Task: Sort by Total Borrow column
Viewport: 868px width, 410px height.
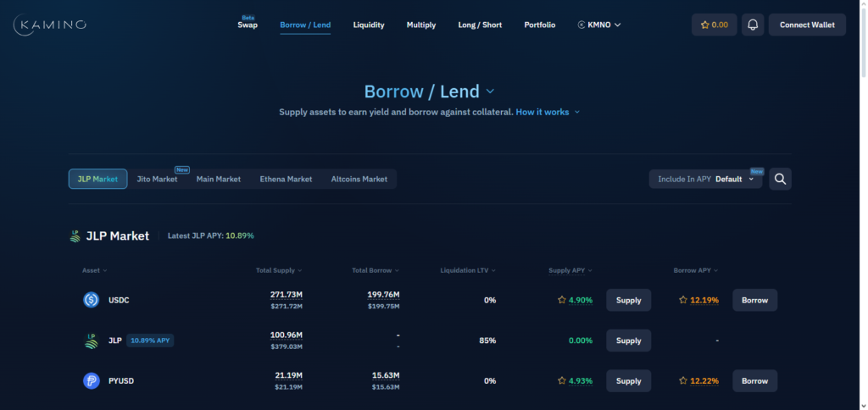Action: [x=376, y=270]
